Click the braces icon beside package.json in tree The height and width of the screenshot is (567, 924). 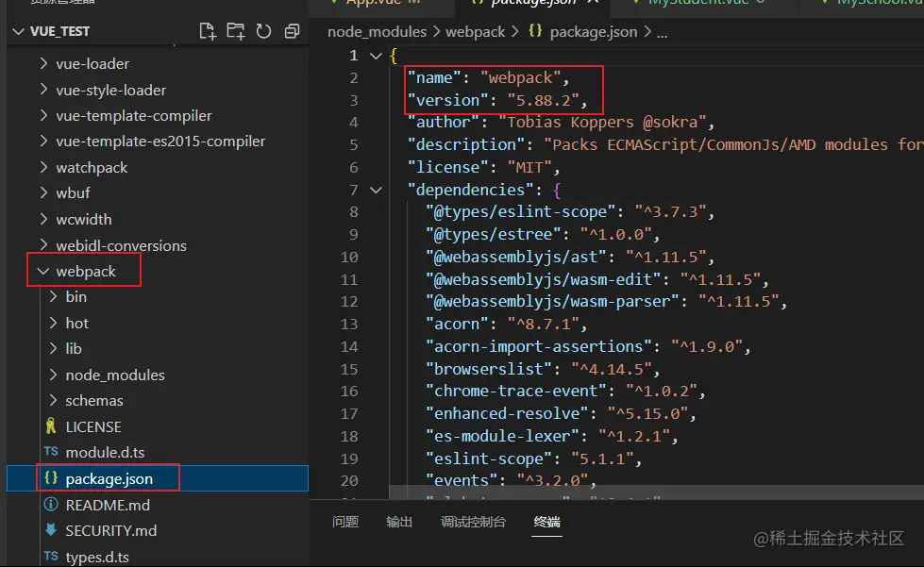tap(51, 477)
